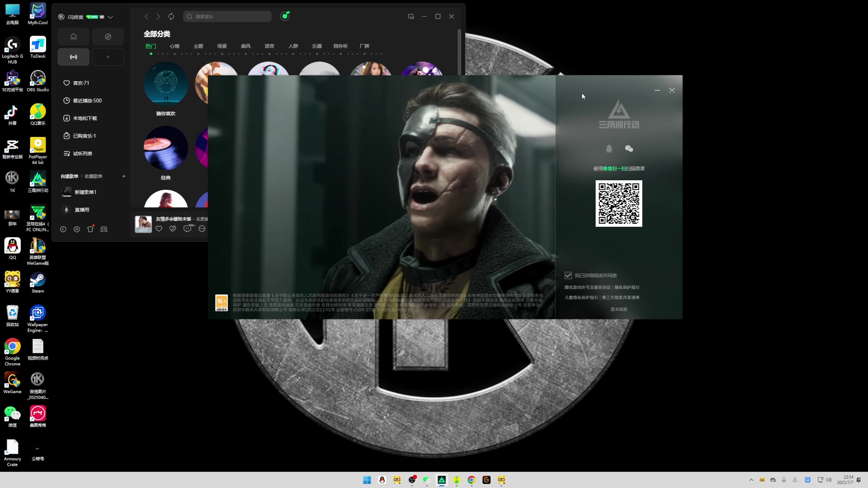
Task: Collapse sidebar with bottom arrow icon
Action: click(63, 230)
